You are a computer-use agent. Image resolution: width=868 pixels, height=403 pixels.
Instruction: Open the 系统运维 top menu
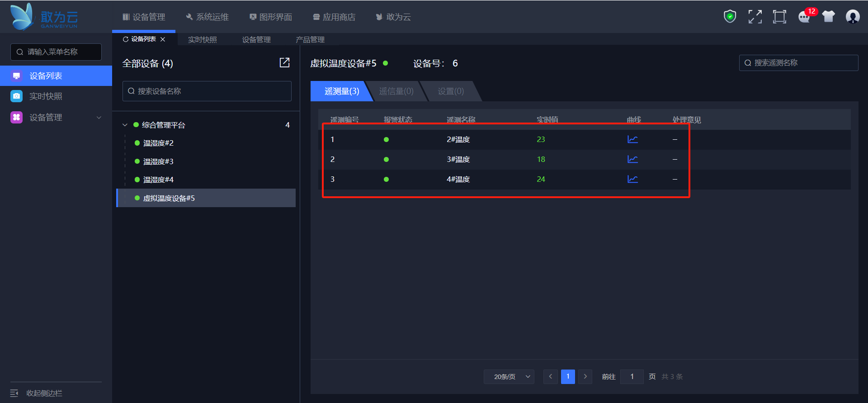208,17
